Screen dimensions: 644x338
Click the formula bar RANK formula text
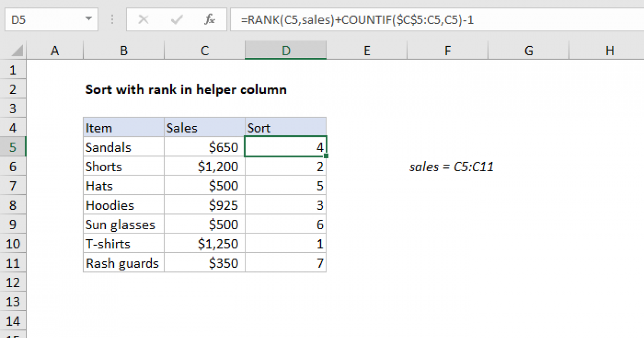point(357,20)
